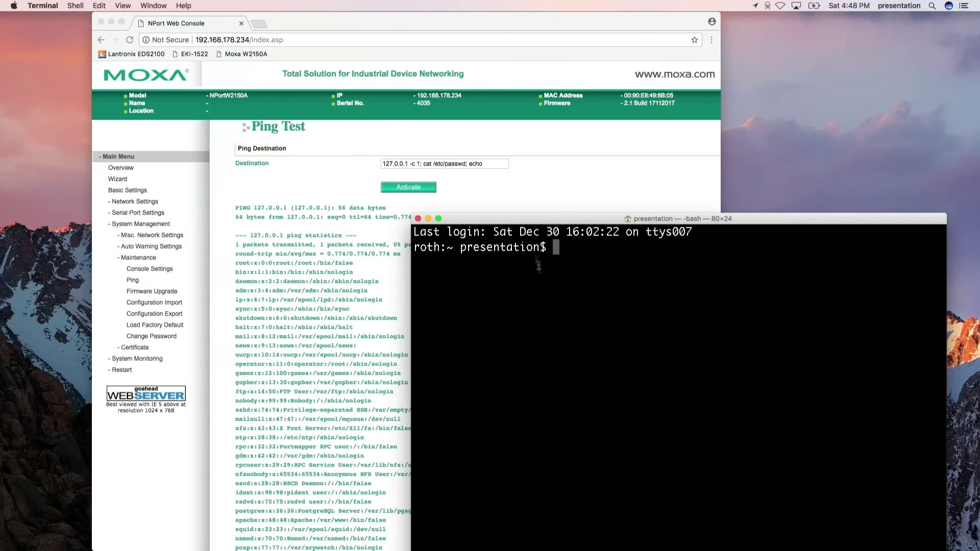Open the Apple menu
980x551 pixels.
[x=14, y=6]
